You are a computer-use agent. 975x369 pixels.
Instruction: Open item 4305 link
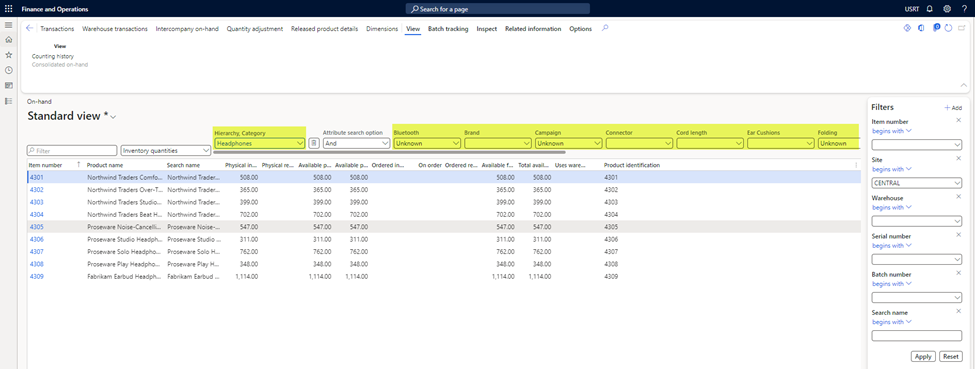pos(37,227)
